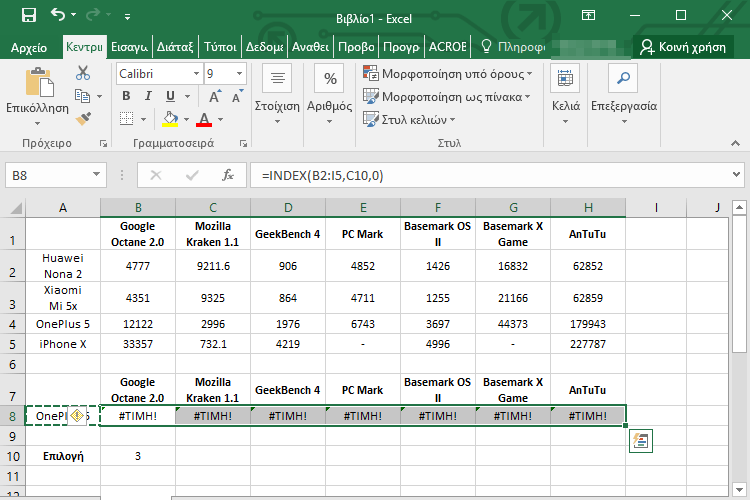Viewport: 750px width, 500px height.
Task: Switch to the Αναθεώρηση ribbon tab
Action: [x=310, y=47]
